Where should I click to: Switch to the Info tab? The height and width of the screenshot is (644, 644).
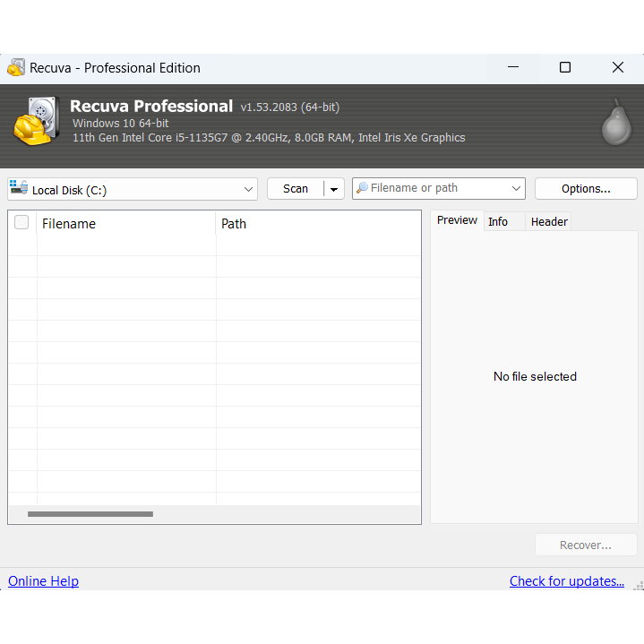[498, 221]
